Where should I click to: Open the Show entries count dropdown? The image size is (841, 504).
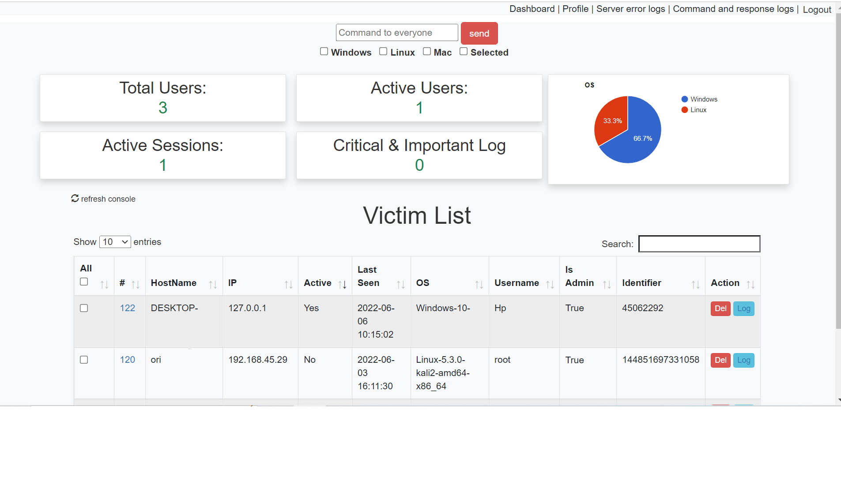[115, 242]
